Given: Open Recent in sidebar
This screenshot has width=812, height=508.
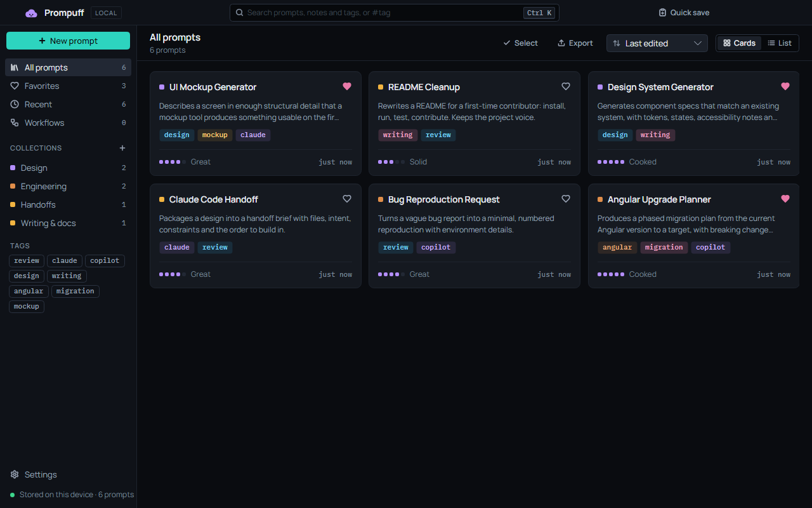Looking at the screenshot, I should (x=68, y=104).
